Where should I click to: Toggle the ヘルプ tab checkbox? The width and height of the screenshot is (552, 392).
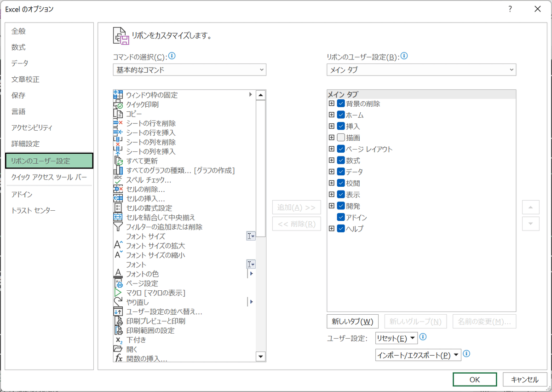(x=341, y=228)
